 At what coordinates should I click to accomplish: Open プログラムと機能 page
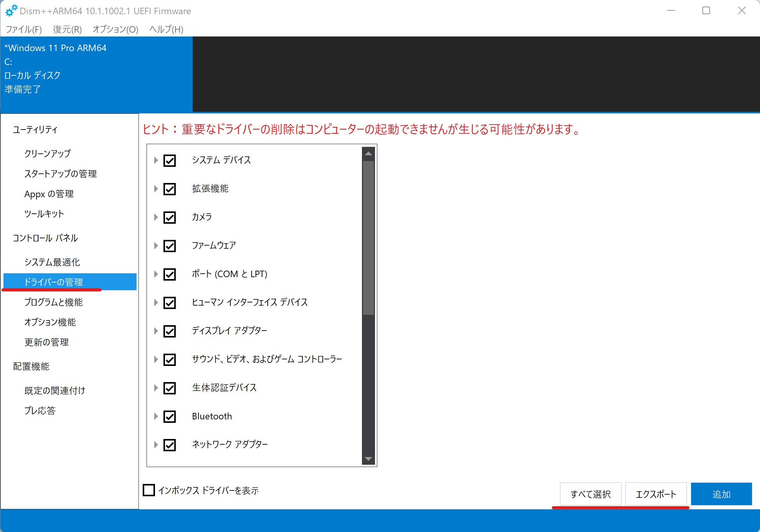(53, 302)
